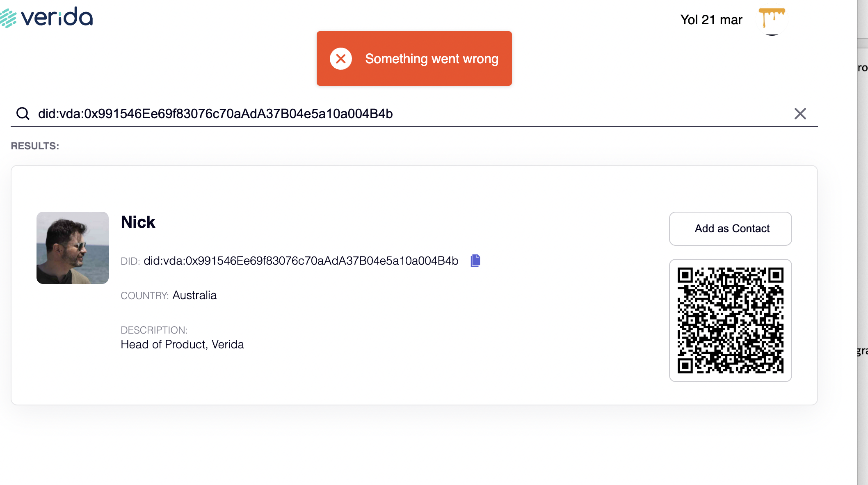Screen dimensions: 868x485
Task: Click Nick's profile photo thumbnail
Action: (72, 248)
